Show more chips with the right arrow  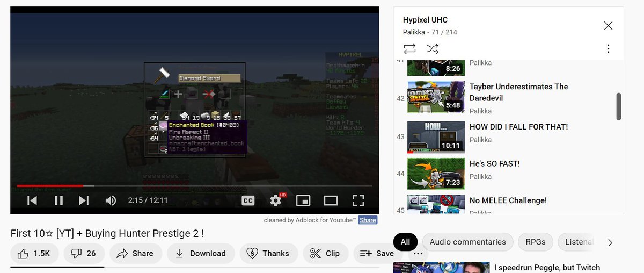[610, 242]
